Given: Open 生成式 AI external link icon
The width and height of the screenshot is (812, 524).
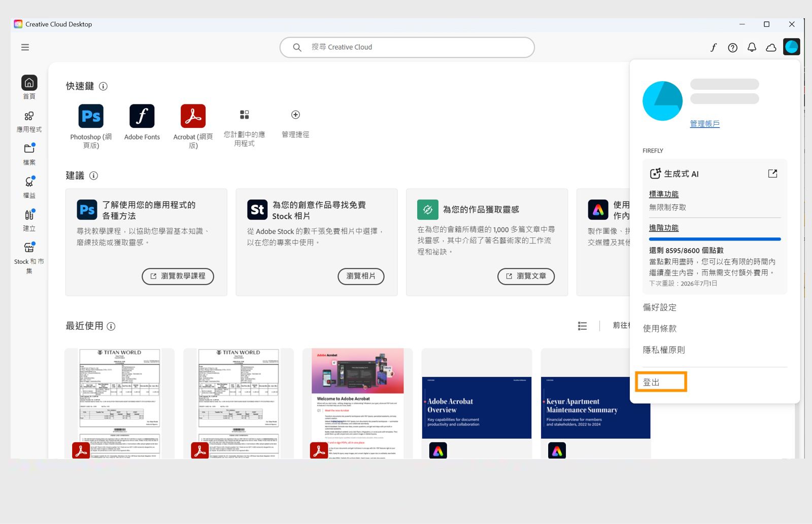Looking at the screenshot, I should tap(772, 173).
